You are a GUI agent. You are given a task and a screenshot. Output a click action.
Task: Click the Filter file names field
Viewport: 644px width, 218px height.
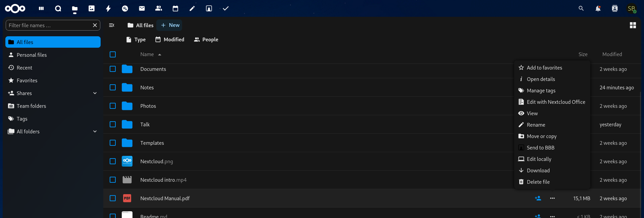49,25
